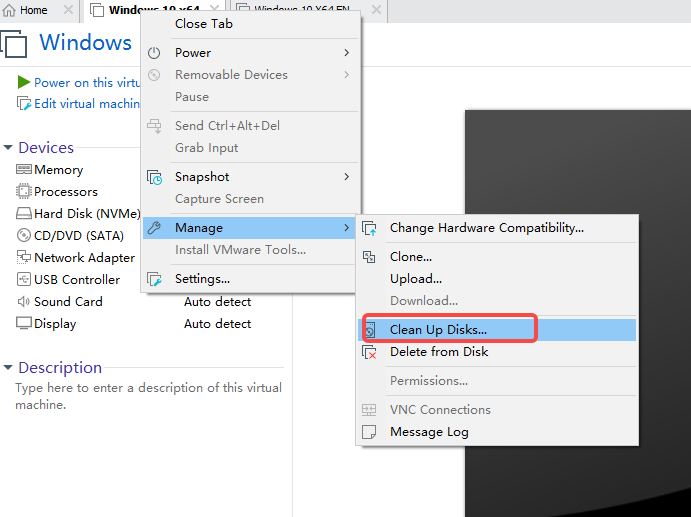Choose Upload... from Manage submenu

497,279
